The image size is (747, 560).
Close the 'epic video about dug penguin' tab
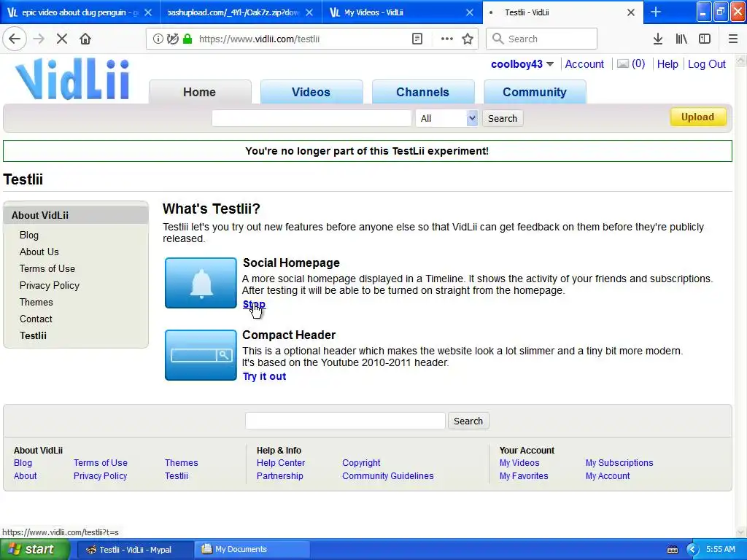coord(148,12)
